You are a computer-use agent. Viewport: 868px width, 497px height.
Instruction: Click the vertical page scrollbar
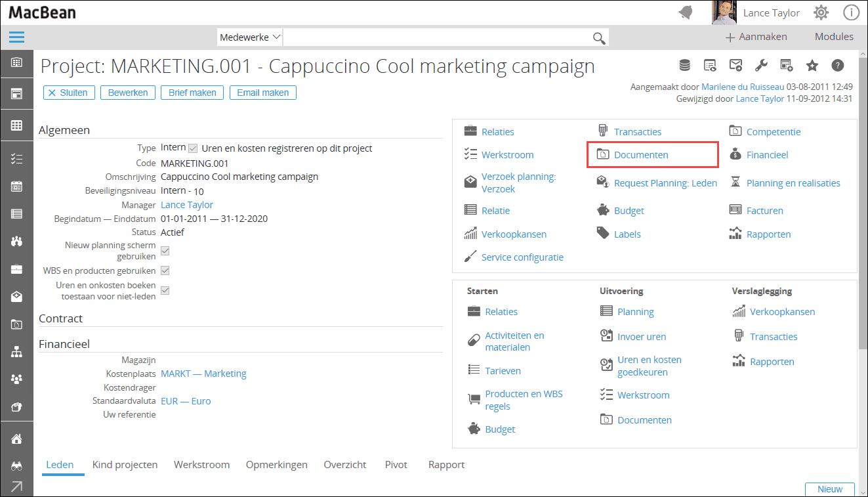(x=862, y=197)
